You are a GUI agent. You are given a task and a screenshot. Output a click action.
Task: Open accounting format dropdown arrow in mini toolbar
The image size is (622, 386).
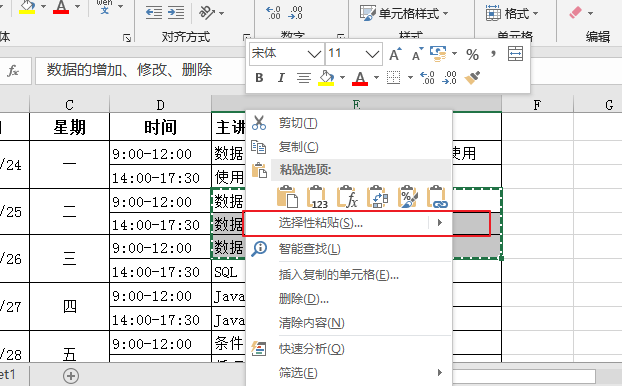point(455,53)
